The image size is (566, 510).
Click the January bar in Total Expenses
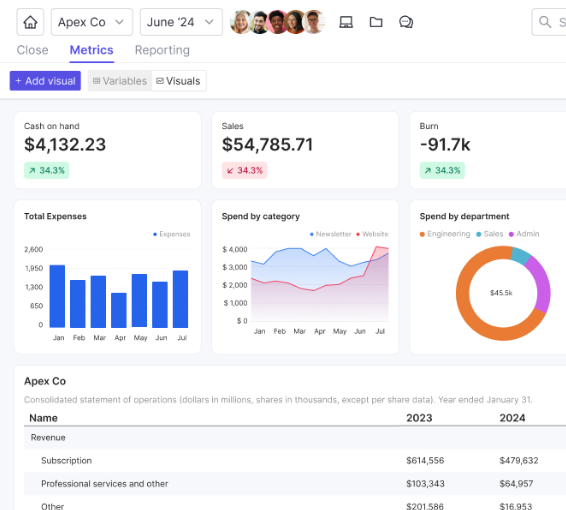click(x=57, y=296)
